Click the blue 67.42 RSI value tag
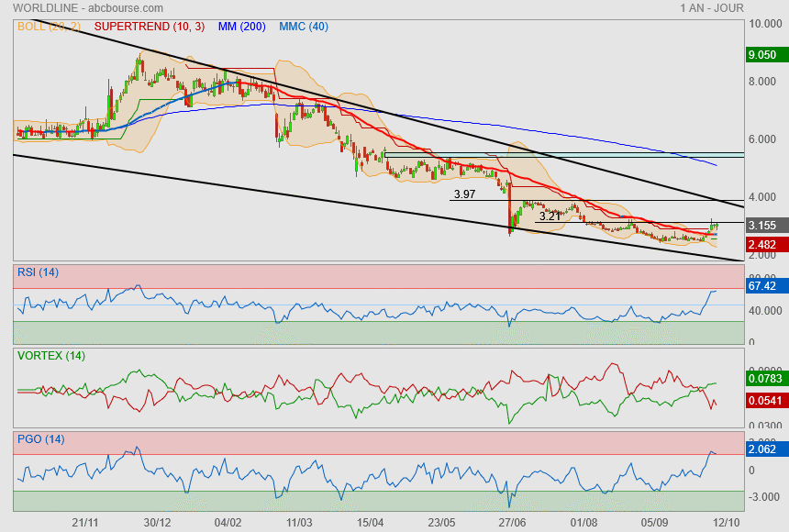 point(762,286)
